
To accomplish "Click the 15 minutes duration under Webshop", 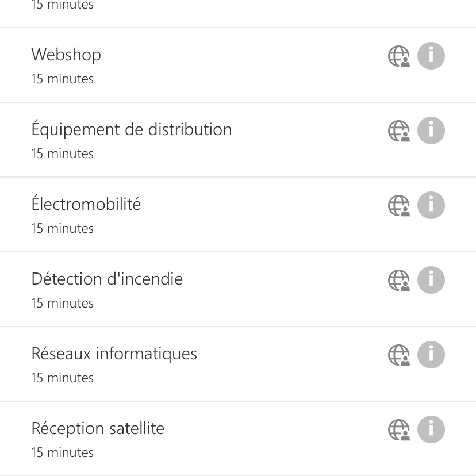I will 62,79.
